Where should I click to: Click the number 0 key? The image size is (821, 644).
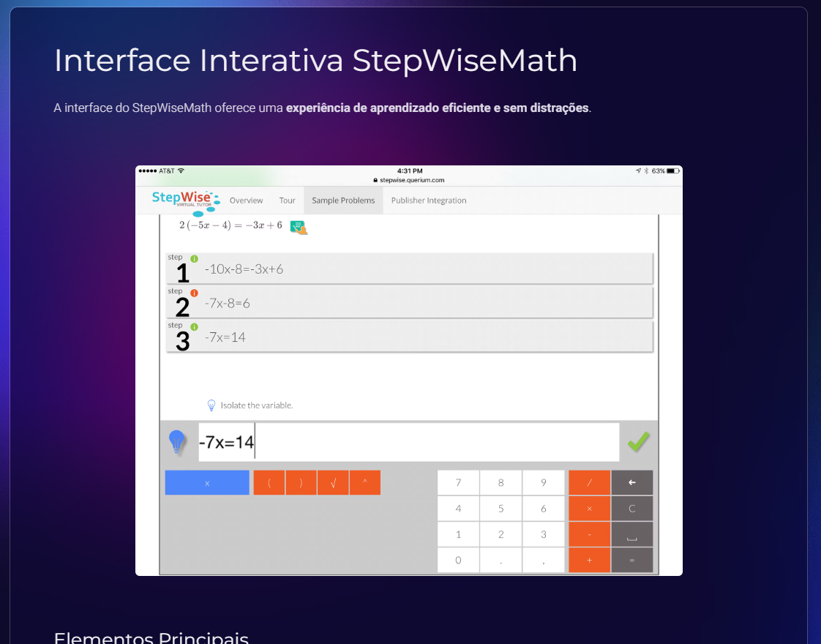458,561
